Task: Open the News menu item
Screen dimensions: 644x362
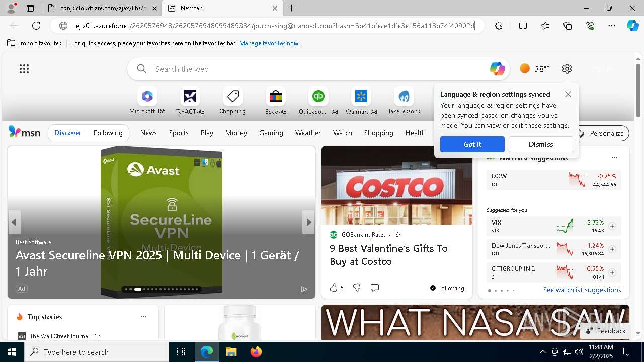Action: click(x=148, y=133)
